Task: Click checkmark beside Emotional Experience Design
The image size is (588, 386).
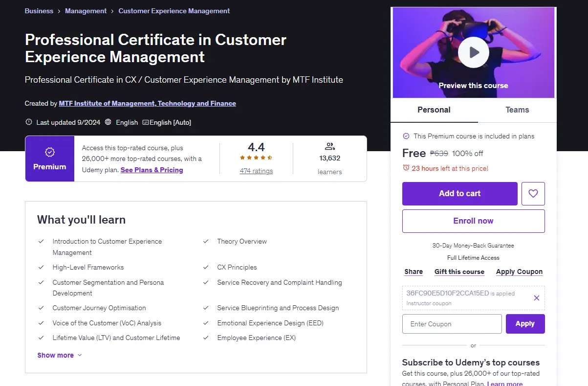Action: pos(206,323)
